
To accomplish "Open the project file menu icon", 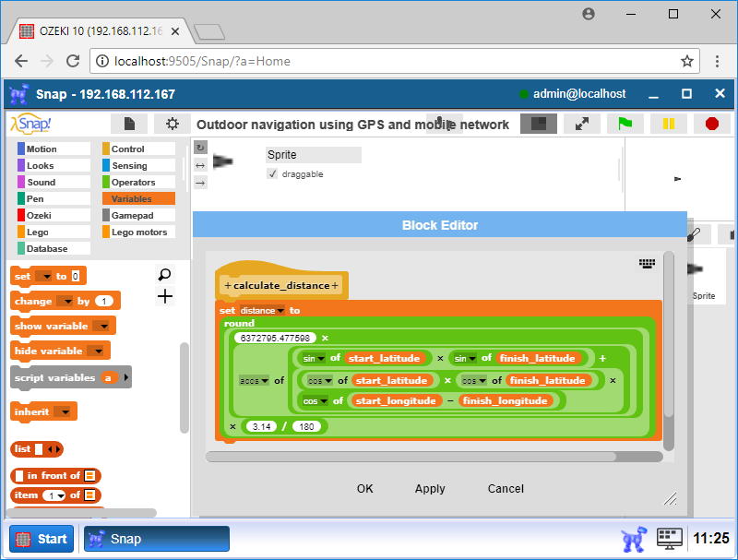I will (x=129, y=124).
